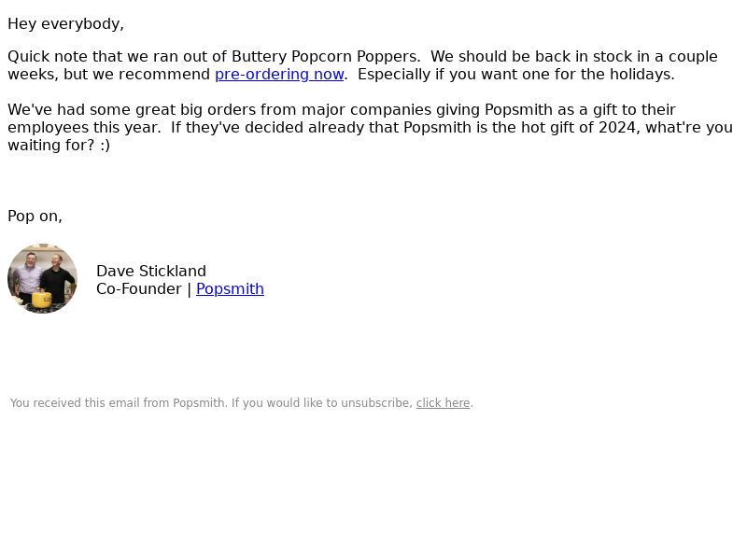Open the pre-ordering now link
The image size is (747, 560).
(279, 75)
